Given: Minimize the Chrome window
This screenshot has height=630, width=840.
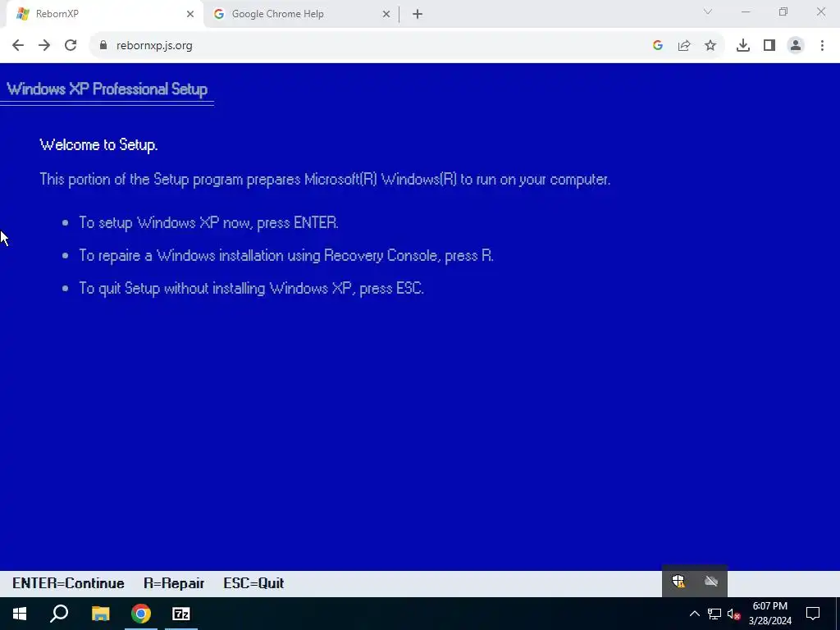Looking at the screenshot, I should (745, 11).
